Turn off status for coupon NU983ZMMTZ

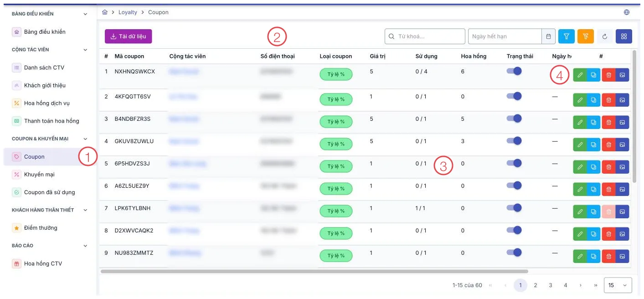(514, 253)
